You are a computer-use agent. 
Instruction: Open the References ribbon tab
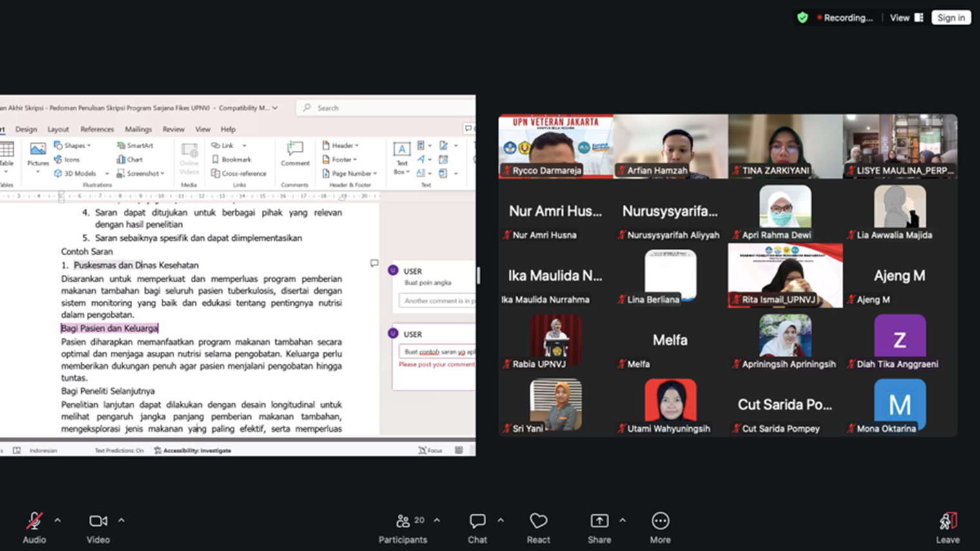pos(97,130)
